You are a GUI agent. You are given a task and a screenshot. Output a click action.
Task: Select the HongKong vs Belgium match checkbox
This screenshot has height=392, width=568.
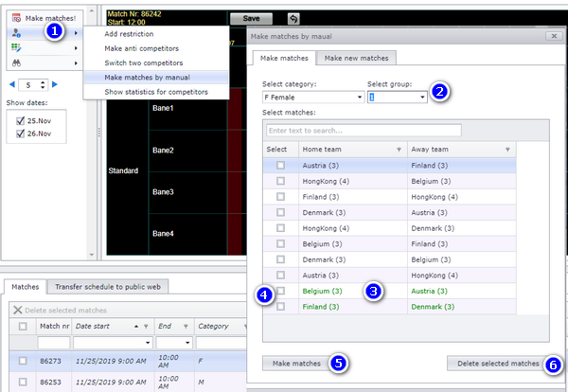[280, 181]
